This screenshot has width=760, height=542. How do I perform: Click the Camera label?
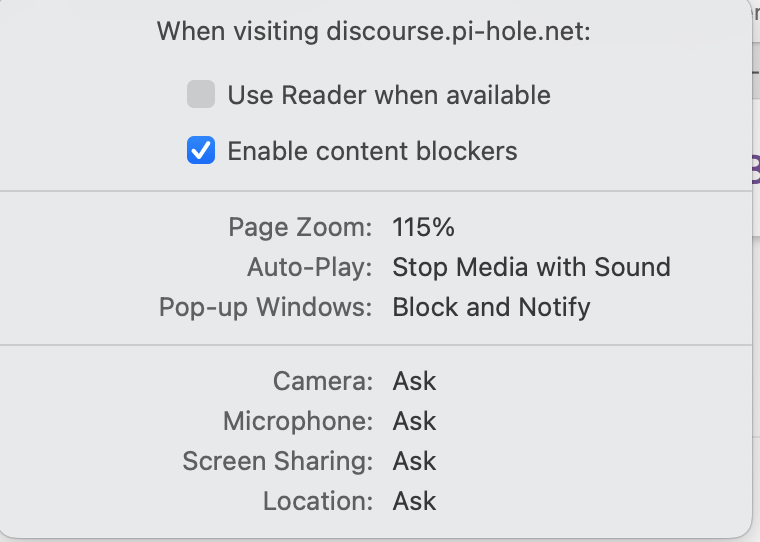323,381
